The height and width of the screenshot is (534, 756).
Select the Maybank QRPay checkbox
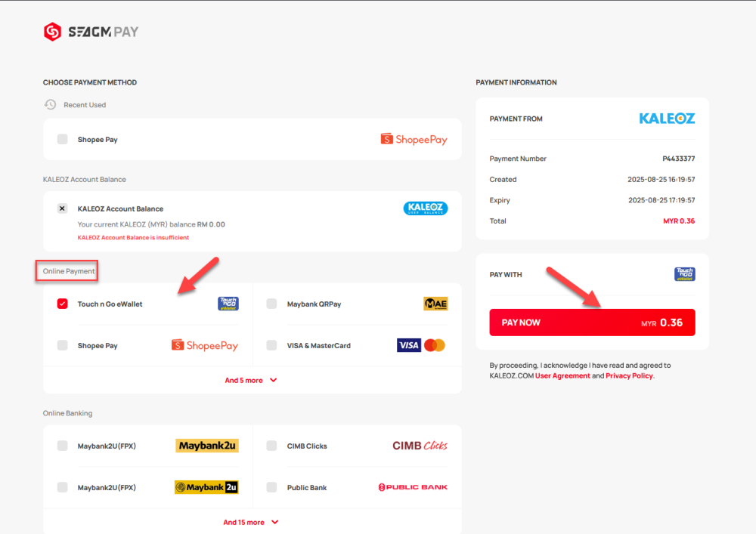pyautogui.click(x=271, y=304)
